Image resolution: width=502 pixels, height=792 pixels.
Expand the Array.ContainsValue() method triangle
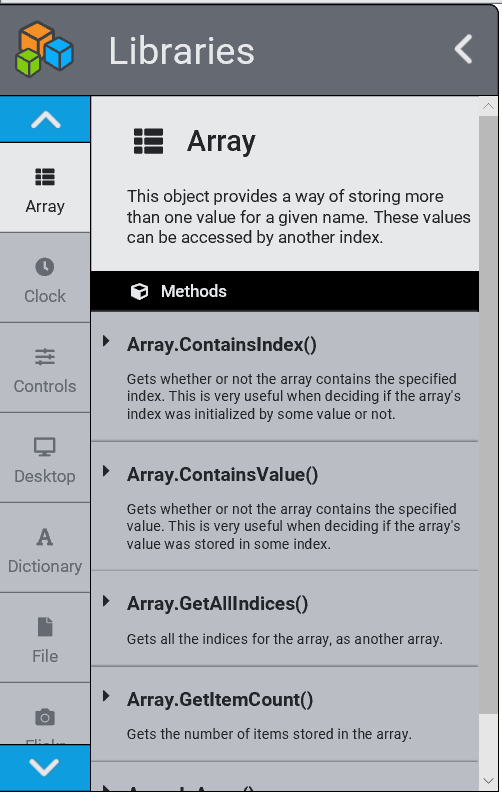tap(106, 471)
